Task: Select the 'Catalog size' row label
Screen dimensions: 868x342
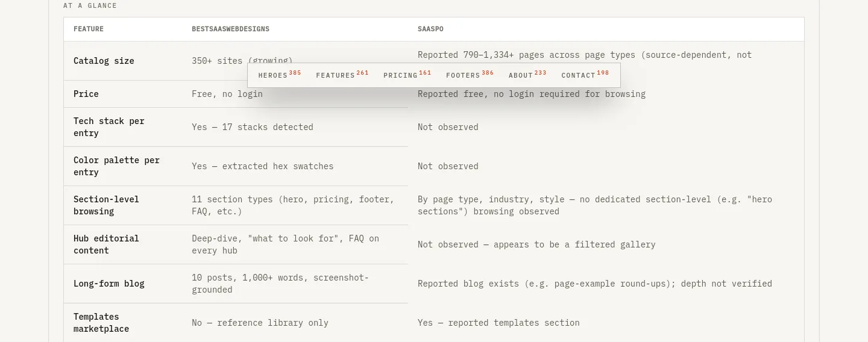Action: [x=104, y=61]
